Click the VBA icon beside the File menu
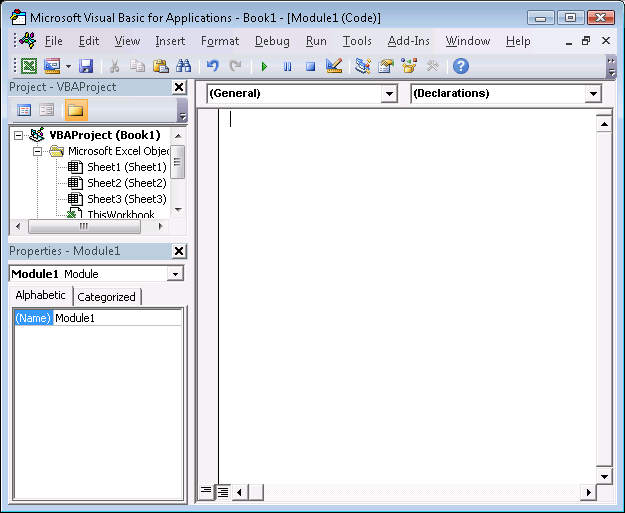 point(27,41)
